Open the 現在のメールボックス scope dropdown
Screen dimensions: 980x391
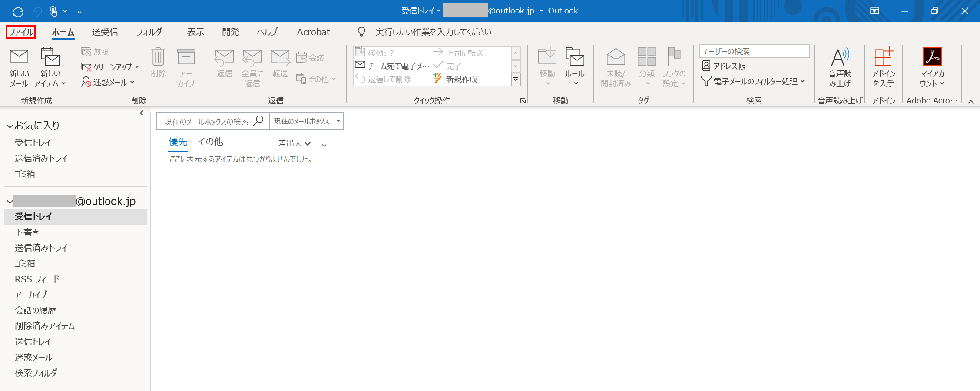coord(306,121)
